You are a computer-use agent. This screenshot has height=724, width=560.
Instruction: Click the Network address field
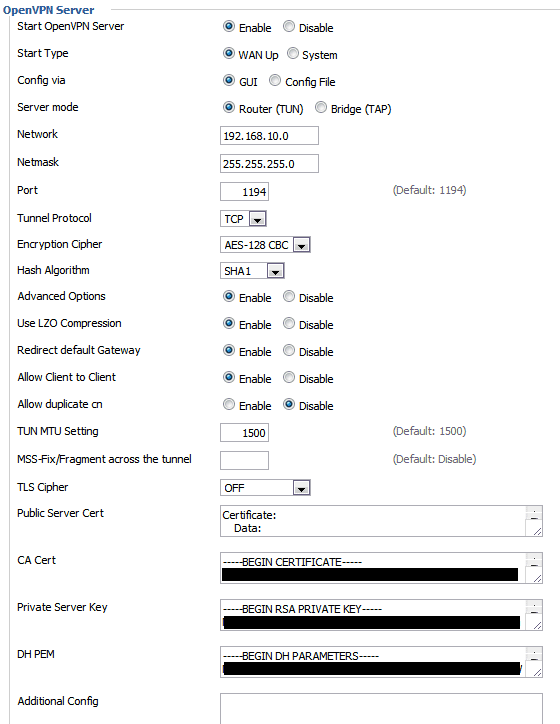pyautogui.click(x=269, y=136)
